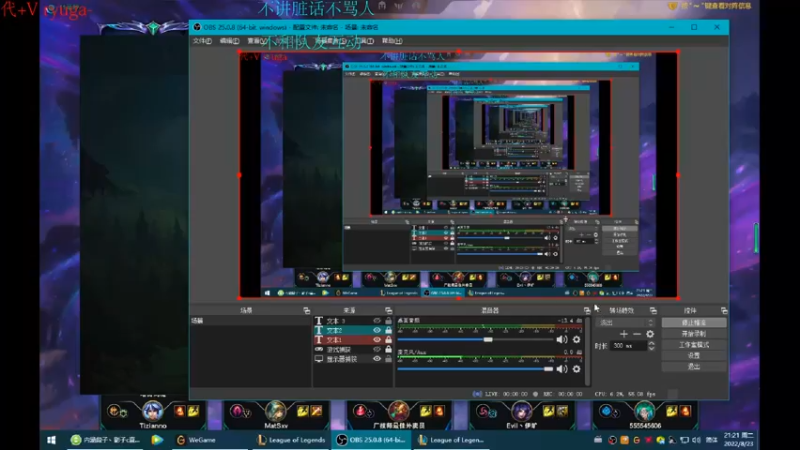Click the start recording button
The width and height of the screenshot is (800, 450).
tap(694, 334)
